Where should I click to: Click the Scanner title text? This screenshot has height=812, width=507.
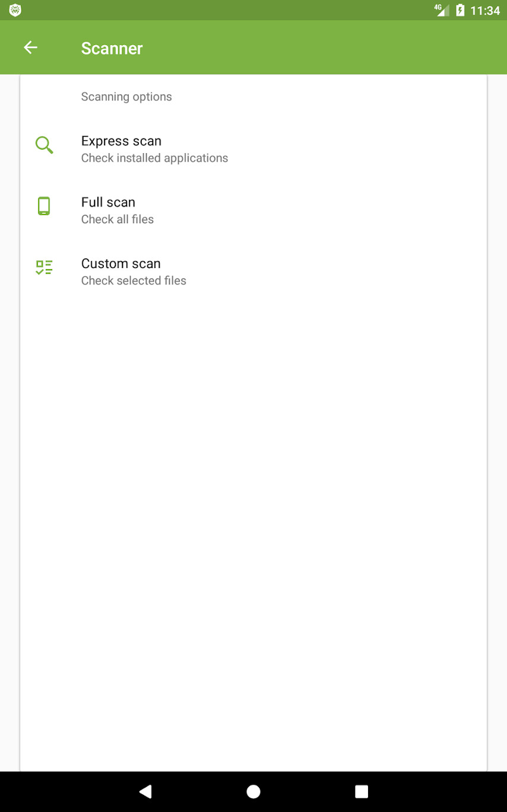coord(112,48)
